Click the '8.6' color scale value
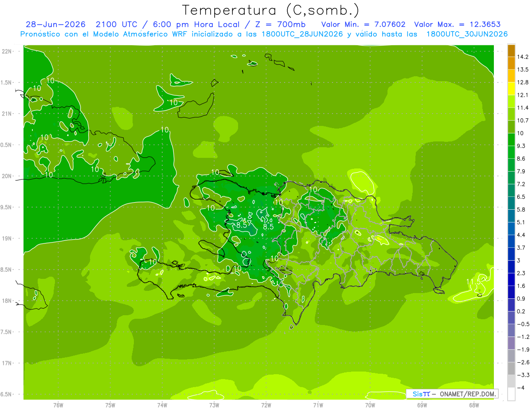This screenshot has height=411, width=532. click(521, 158)
